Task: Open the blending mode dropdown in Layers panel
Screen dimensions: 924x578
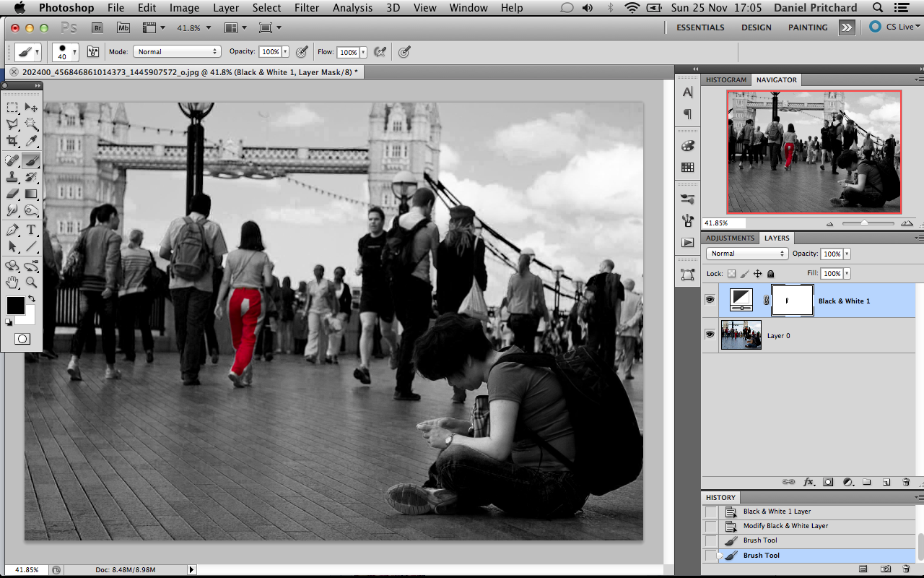Action: click(x=746, y=253)
